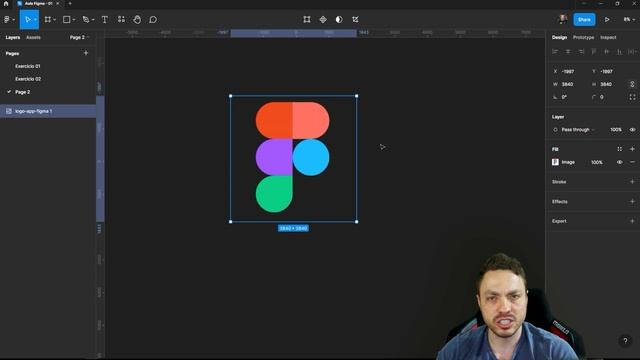This screenshot has height=360, width=640.
Task: Add a stroke with plus icon
Action: coord(632,182)
